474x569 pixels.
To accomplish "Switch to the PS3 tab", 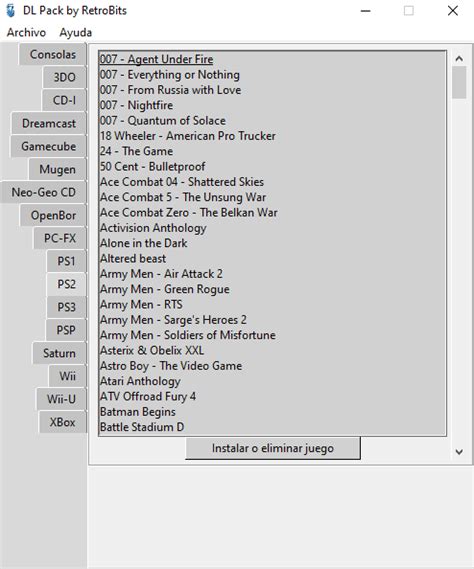I will (66, 307).
